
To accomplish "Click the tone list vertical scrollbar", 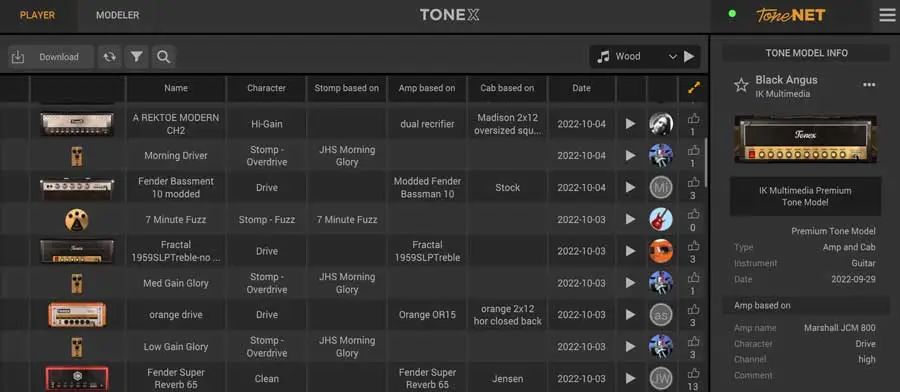I will [x=705, y=162].
